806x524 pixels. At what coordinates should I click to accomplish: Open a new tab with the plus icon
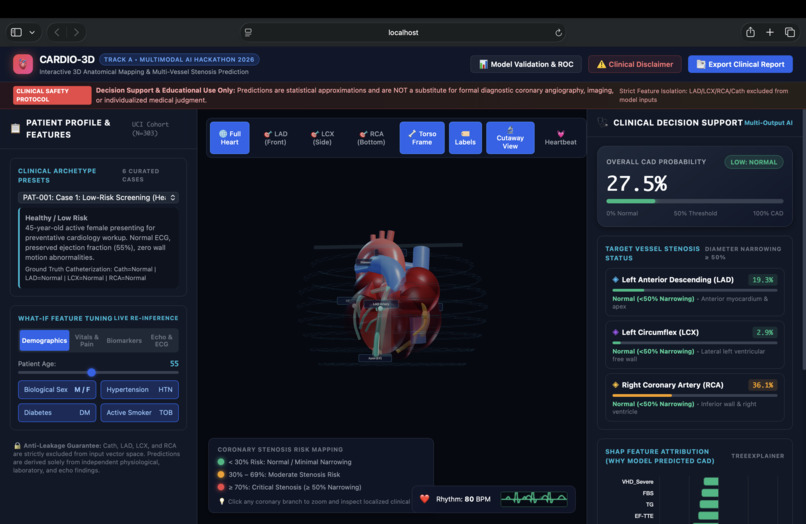pyautogui.click(x=770, y=32)
